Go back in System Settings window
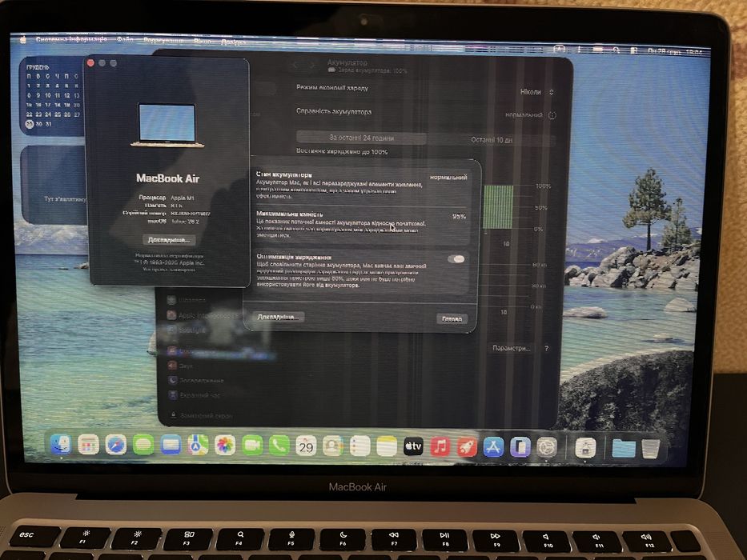This screenshot has width=747, height=560. (x=295, y=64)
